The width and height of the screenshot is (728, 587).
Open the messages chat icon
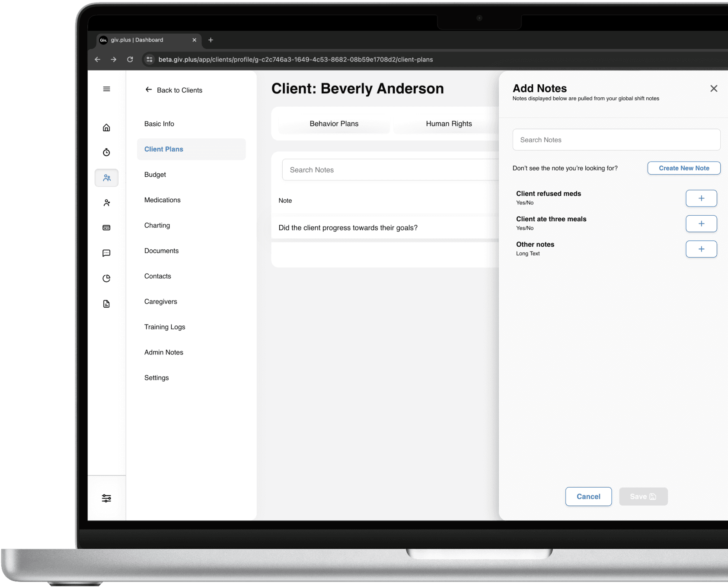click(x=106, y=253)
